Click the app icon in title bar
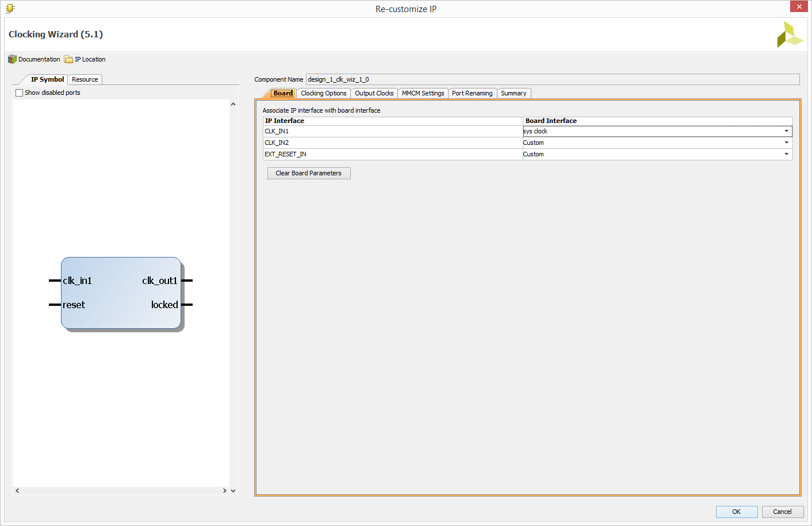This screenshot has height=526, width=812. point(10,8)
